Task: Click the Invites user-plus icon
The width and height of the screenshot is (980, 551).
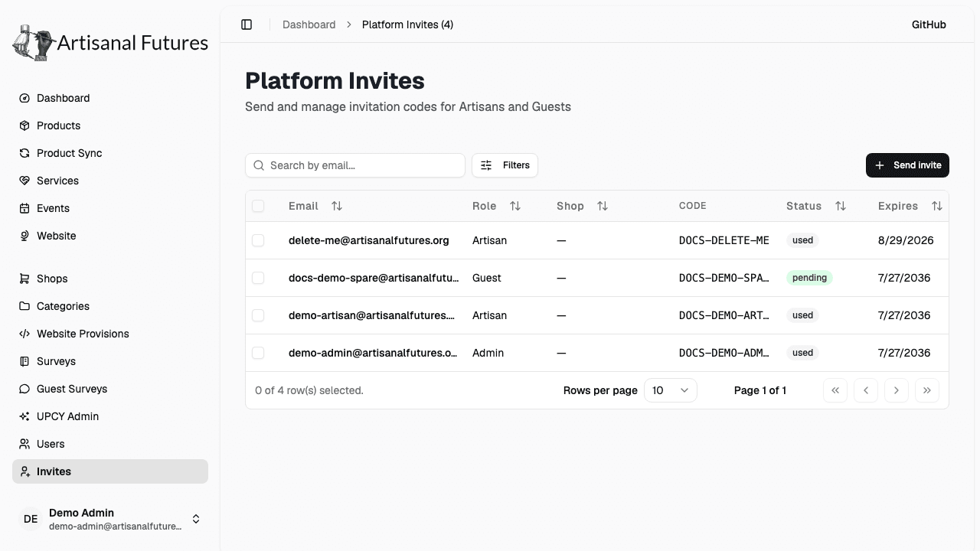Action: (24, 471)
